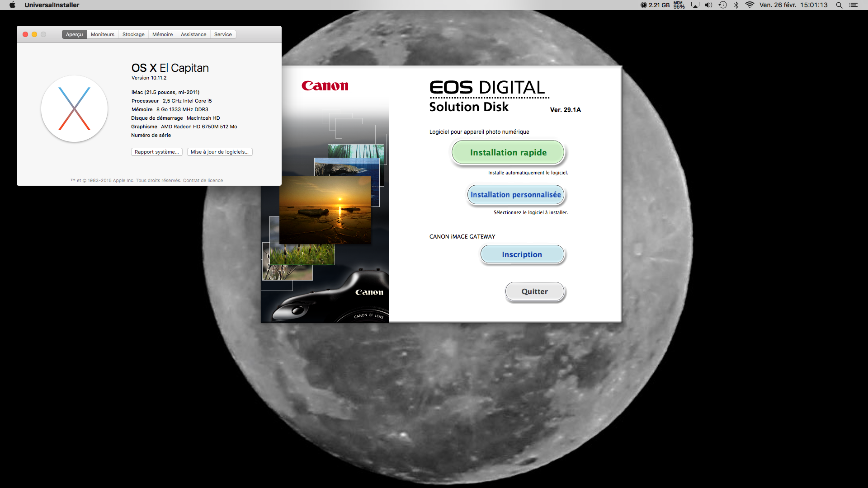This screenshot has height=488, width=868.
Task: Open the AirPlay display menu
Action: tap(695, 5)
